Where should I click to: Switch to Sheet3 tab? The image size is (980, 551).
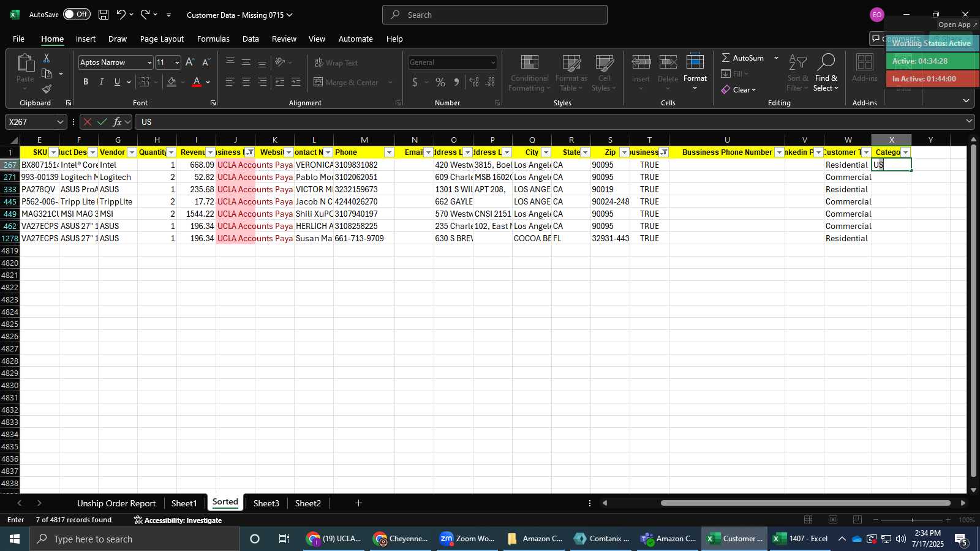click(x=266, y=503)
